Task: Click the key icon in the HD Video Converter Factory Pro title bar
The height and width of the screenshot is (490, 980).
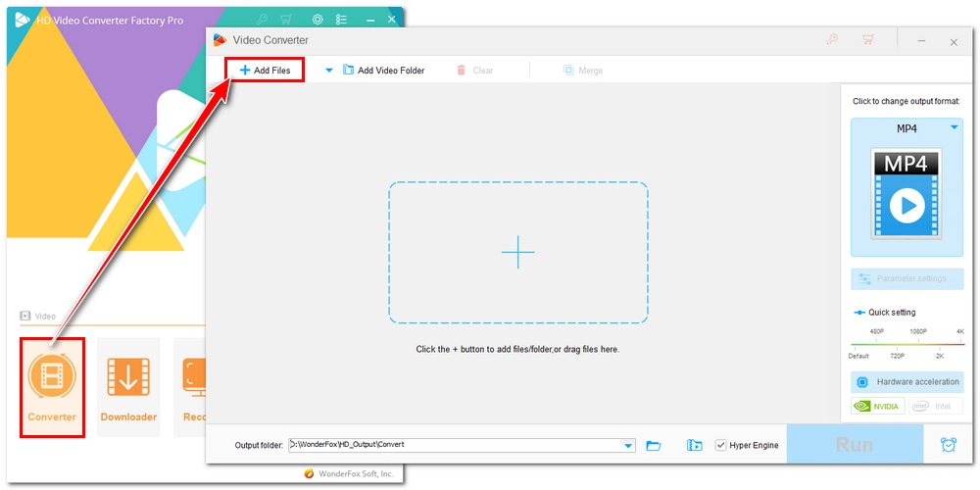Action: (262, 20)
